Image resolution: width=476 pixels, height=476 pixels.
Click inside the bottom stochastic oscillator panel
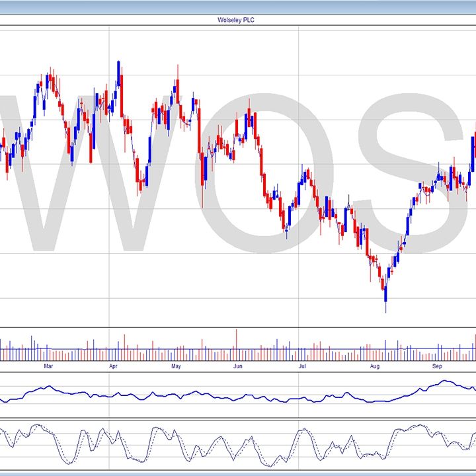click(x=238, y=443)
